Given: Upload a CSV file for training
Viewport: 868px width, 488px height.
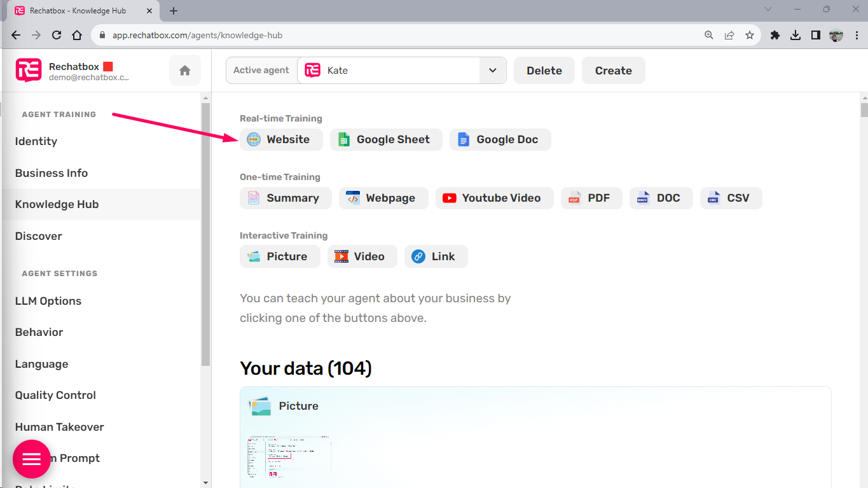Looking at the screenshot, I should tap(731, 198).
